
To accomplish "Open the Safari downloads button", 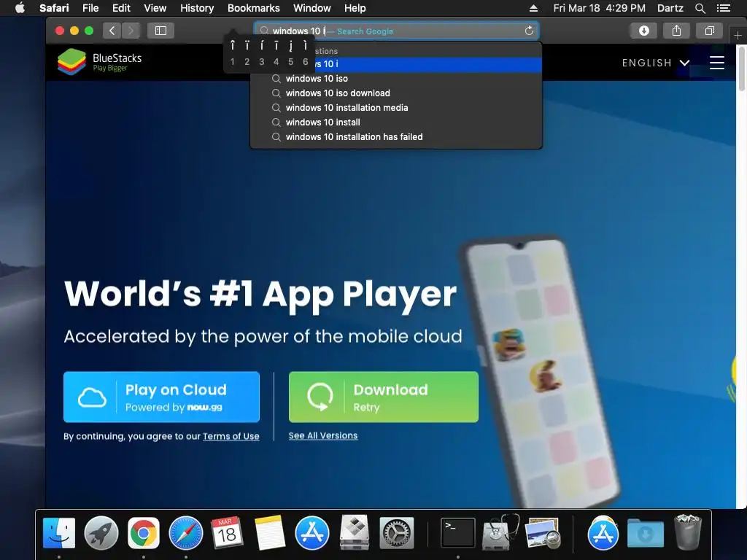I will pos(643,31).
